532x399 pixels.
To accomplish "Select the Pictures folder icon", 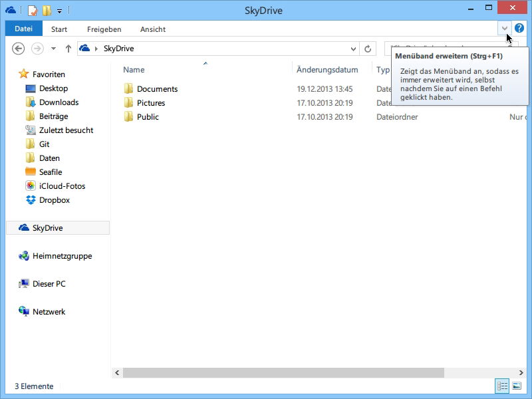I will pyautogui.click(x=128, y=103).
